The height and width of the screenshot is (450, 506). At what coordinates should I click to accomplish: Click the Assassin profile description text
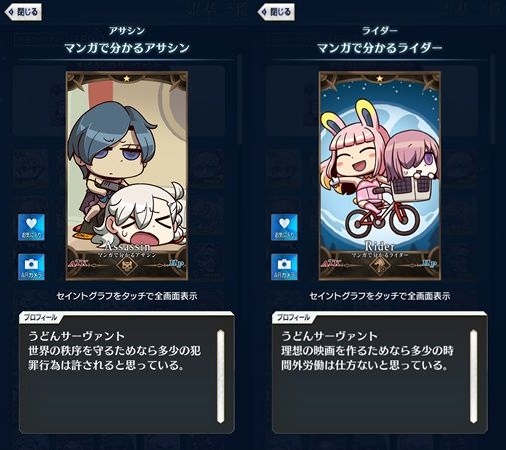click(x=115, y=351)
